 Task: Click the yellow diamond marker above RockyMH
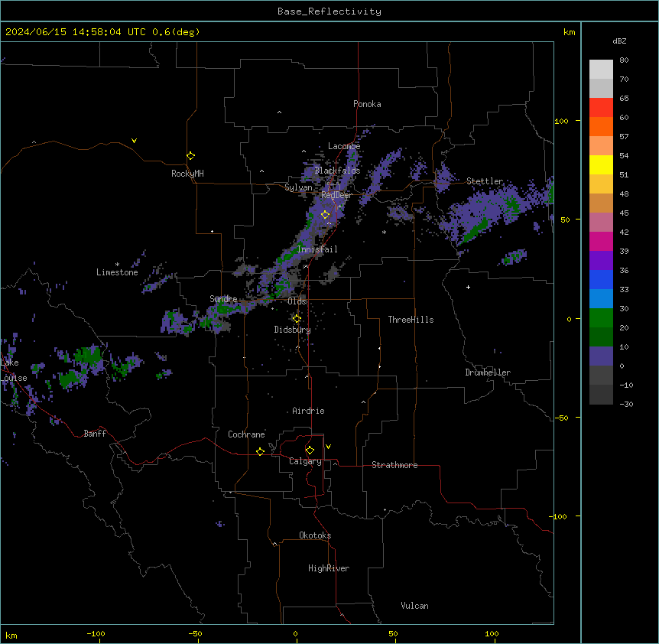191,156
